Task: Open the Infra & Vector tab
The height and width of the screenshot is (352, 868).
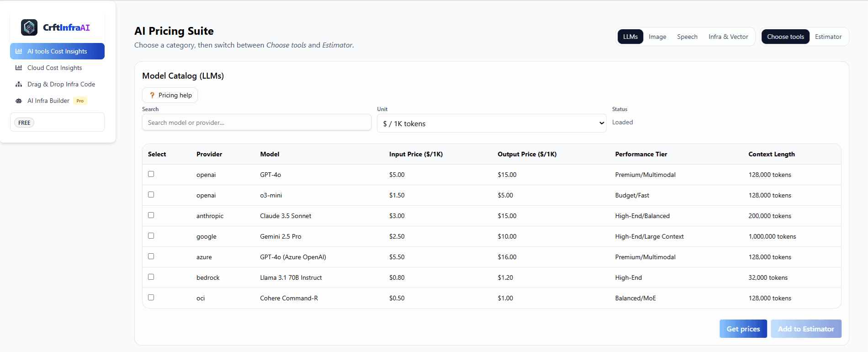Action: (728, 37)
